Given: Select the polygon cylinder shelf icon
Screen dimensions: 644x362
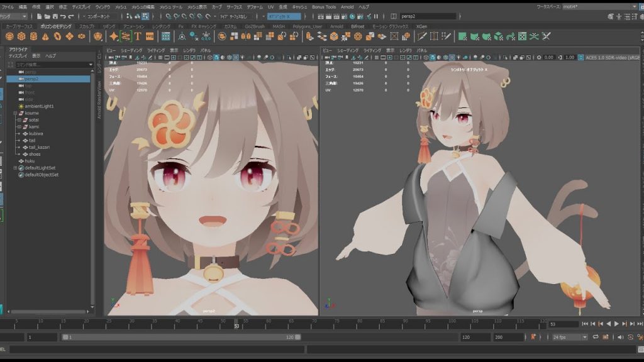Looking at the screenshot, I should [x=33, y=36].
